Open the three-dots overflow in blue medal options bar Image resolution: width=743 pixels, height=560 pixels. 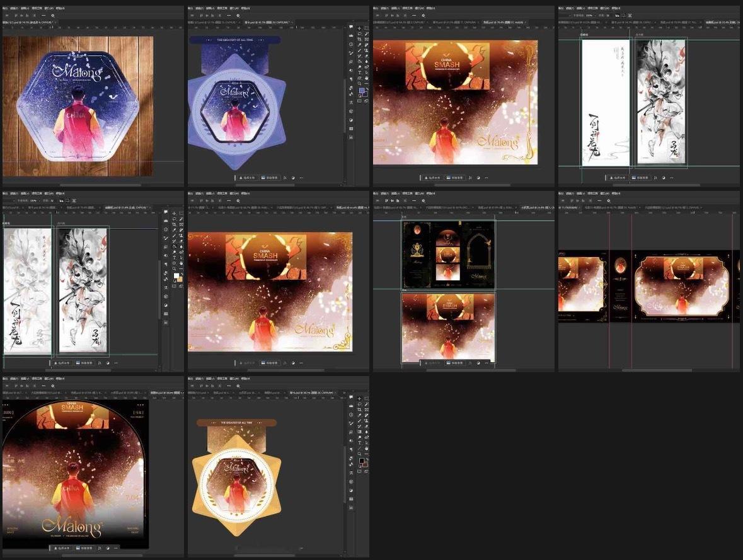point(229,15)
